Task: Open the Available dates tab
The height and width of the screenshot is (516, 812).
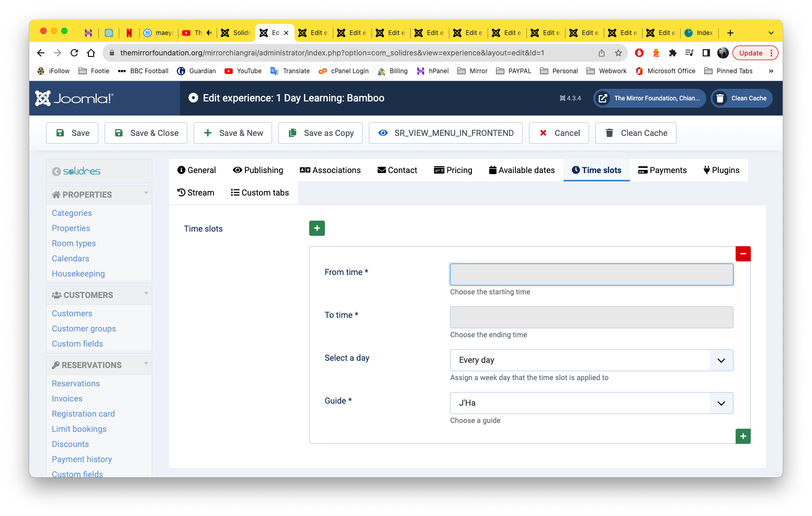Action: [x=521, y=170]
